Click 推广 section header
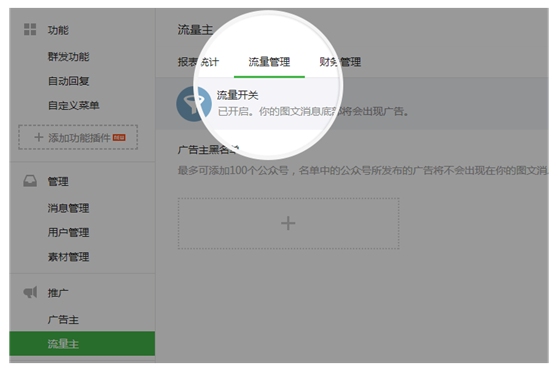The width and height of the screenshot is (558, 371). pos(58,293)
